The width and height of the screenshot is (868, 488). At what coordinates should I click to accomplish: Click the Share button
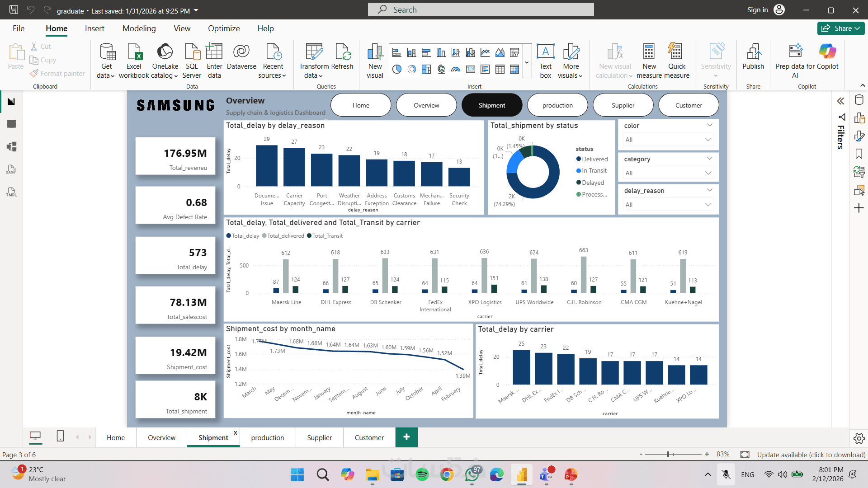coord(840,28)
